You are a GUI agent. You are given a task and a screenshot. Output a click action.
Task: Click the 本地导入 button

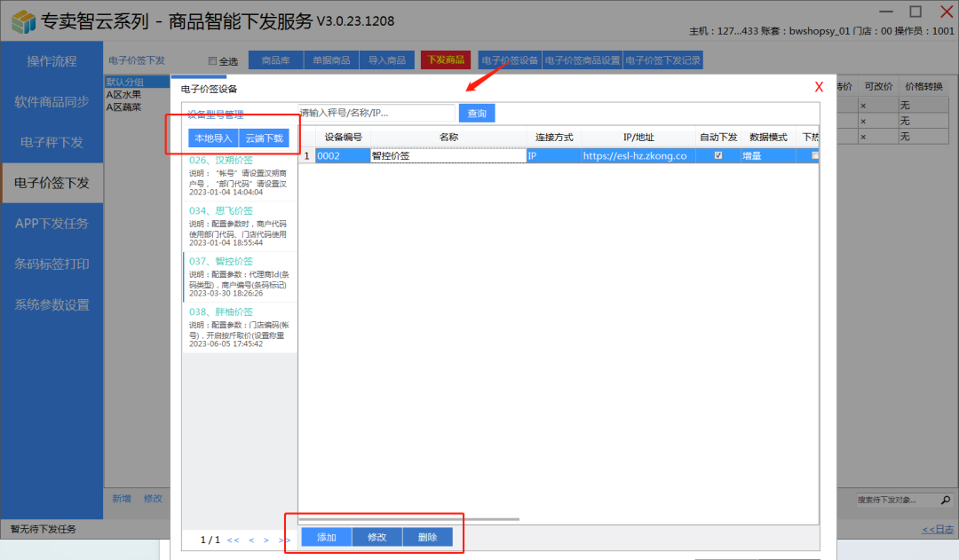coord(213,138)
